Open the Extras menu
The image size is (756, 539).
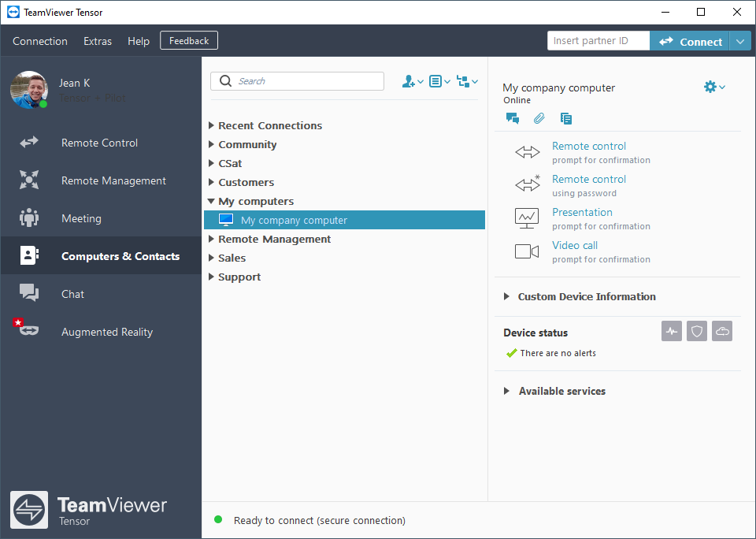[x=98, y=41]
